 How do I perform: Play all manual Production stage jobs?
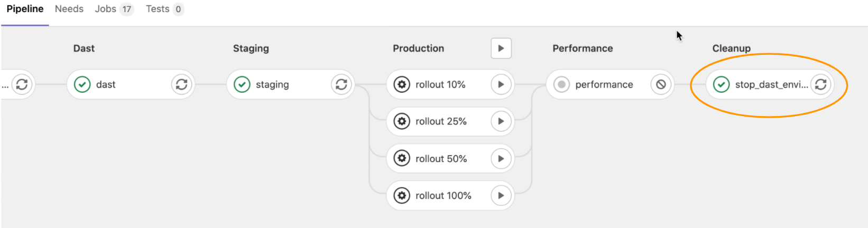(501, 48)
